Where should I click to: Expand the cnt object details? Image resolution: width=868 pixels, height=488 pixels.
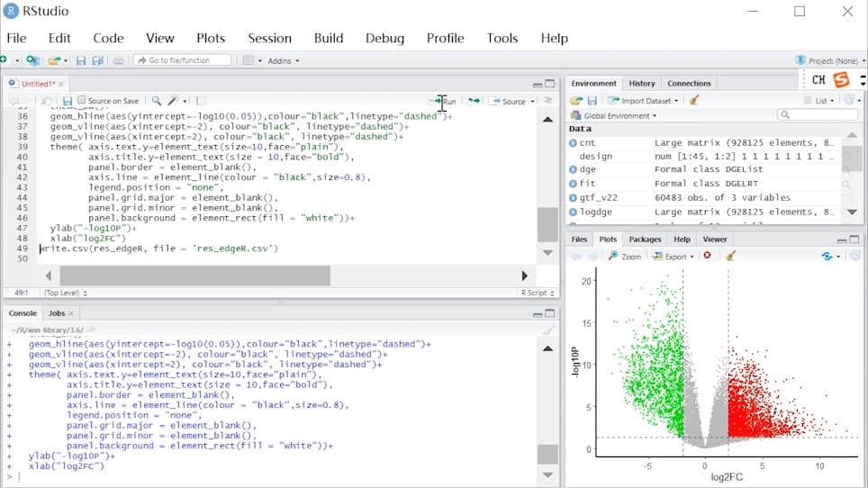click(573, 143)
